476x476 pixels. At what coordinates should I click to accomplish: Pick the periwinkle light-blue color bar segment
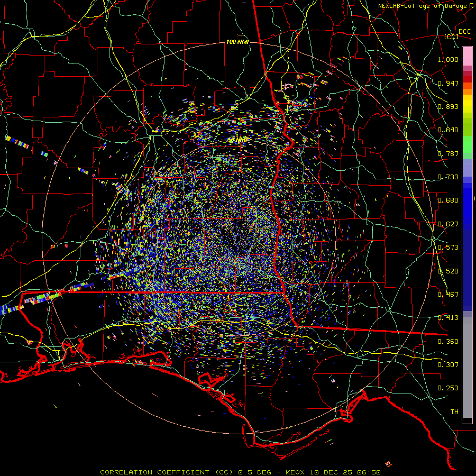click(467, 168)
